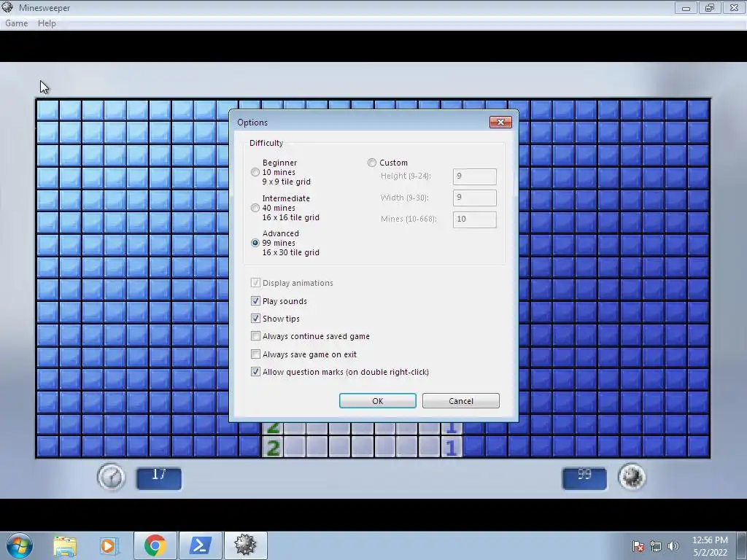
Task: Close the Options dialog with red X
Action: click(x=500, y=122)
